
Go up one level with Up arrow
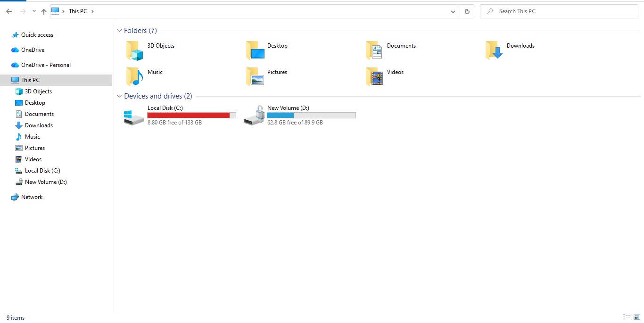point(44,11)
